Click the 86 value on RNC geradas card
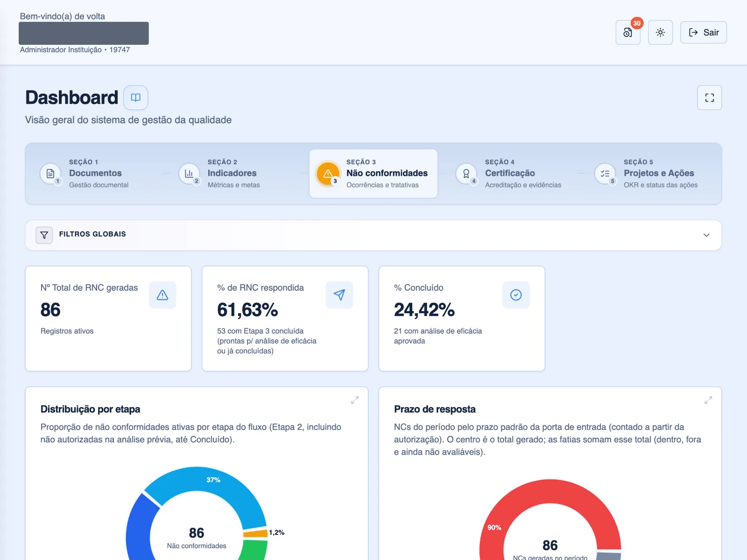This screenshot has width=747, height=560. tap(50, 310)
